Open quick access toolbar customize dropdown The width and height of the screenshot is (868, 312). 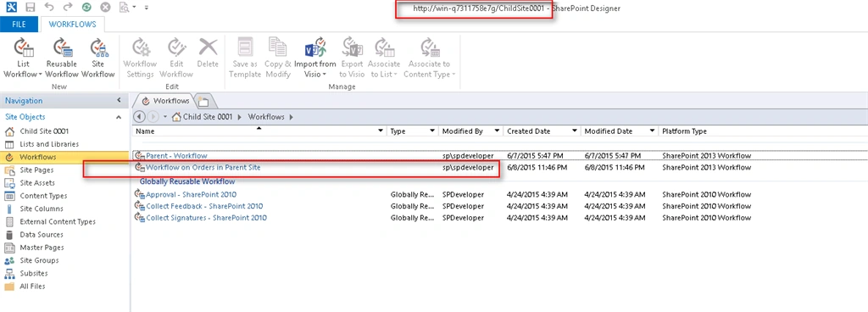coord(146,8)
